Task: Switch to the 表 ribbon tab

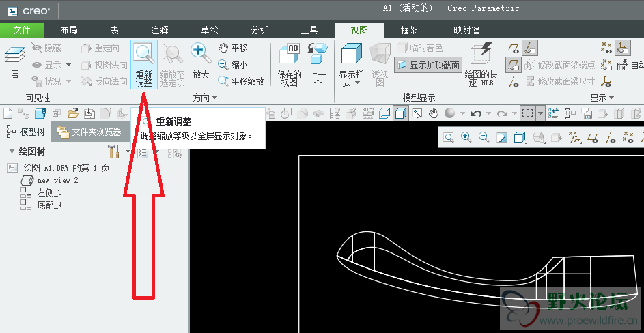Action: [115, 30]
